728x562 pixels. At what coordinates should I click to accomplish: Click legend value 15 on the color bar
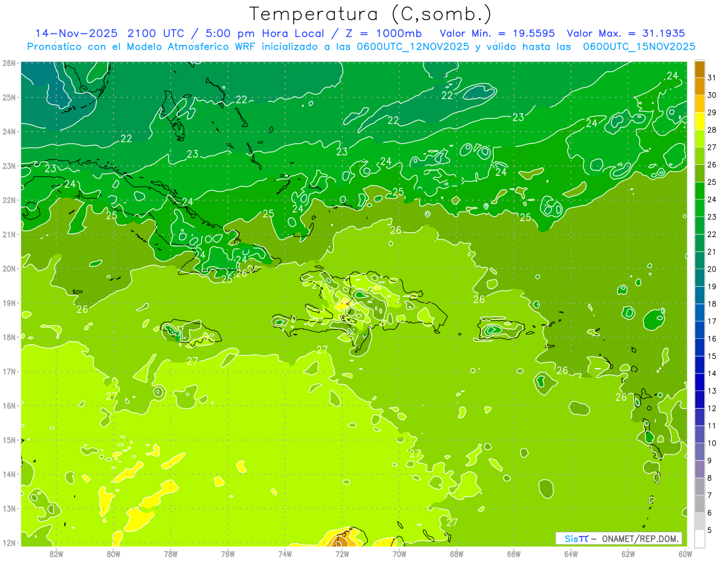coord(712,356)
